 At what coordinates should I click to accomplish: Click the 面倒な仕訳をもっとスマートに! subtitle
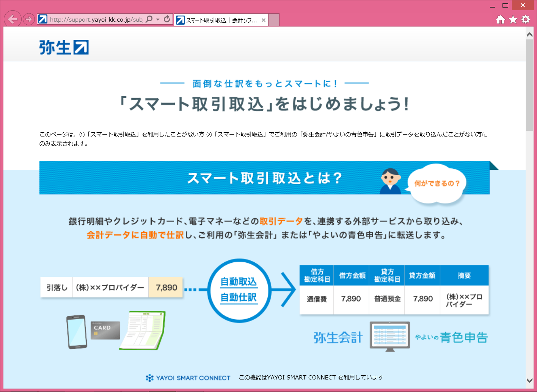pos(265,83)
